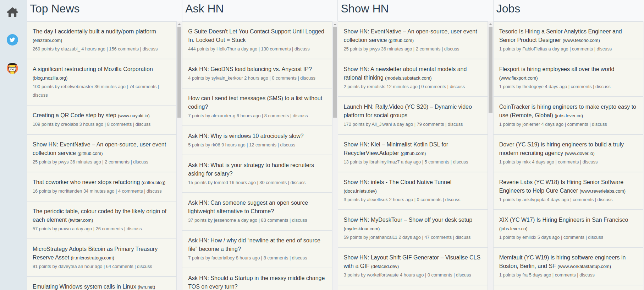The image size is (644, 290).
Task: Open 'XIX (YC W17) Is Hiring Engineers' job
Action: [x=563, y=220]
